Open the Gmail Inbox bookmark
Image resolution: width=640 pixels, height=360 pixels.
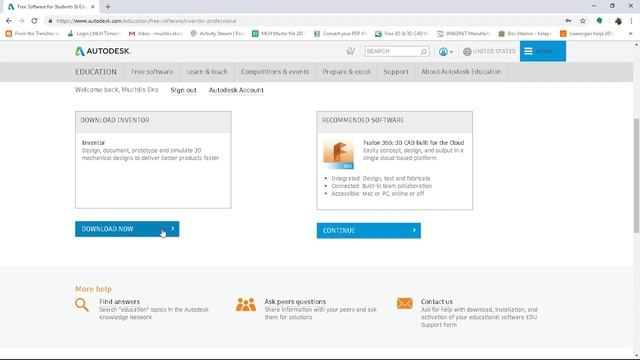point(155,33)
